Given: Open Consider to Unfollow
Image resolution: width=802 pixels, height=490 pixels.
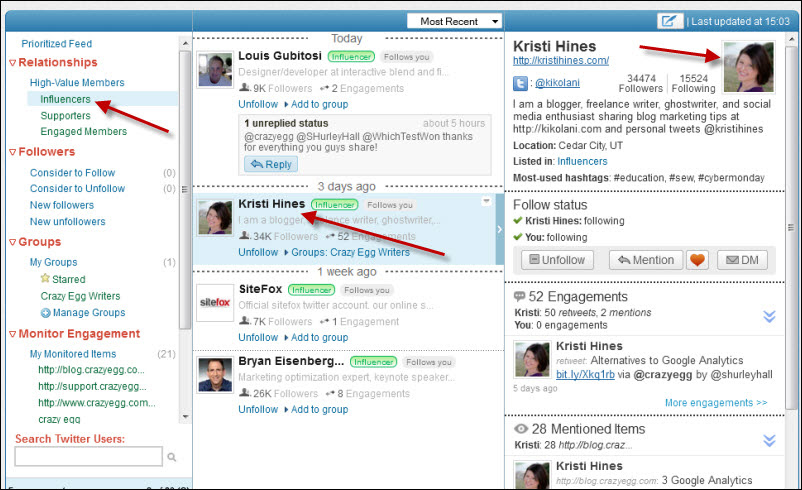Looking at the screenshot, I should click(x=77, y=188).
